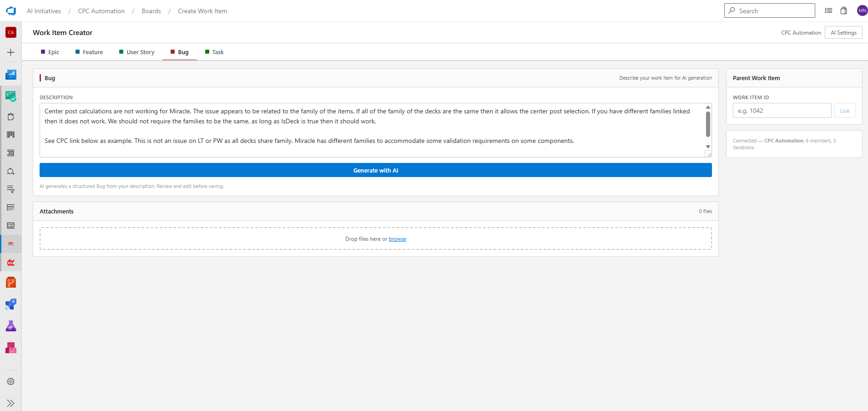Open the Pipelines rocket icon

pyautogui.click(x=11, y=304)
